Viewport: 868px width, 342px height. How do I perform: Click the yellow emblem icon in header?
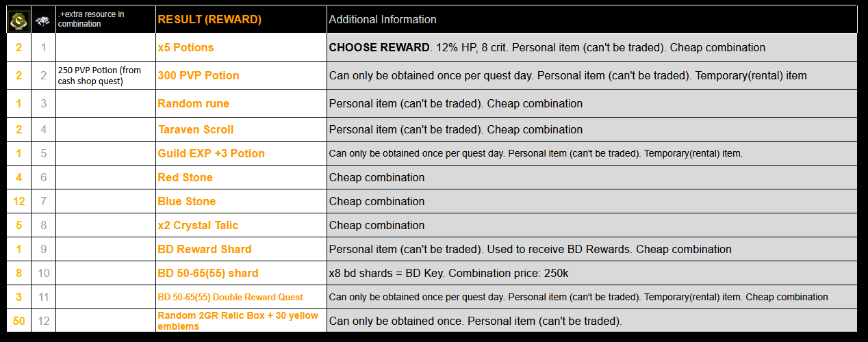pyautogui.click(x=18, y=21)
